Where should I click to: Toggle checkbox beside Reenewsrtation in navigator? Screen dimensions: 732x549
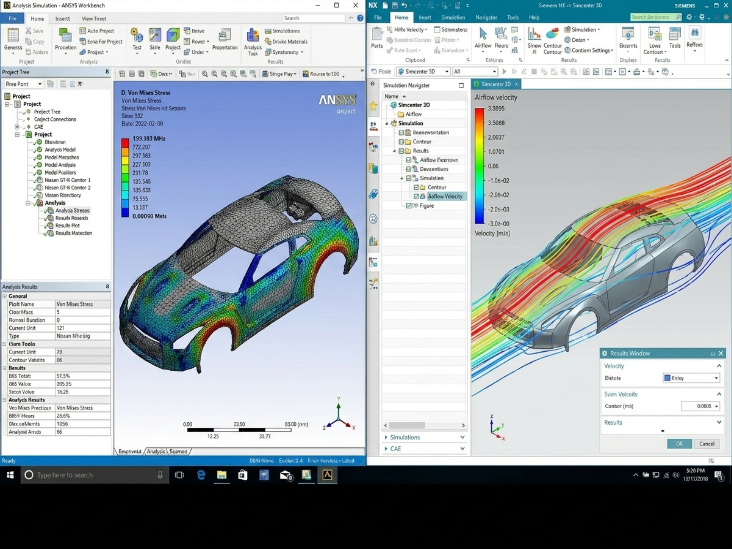401,133
